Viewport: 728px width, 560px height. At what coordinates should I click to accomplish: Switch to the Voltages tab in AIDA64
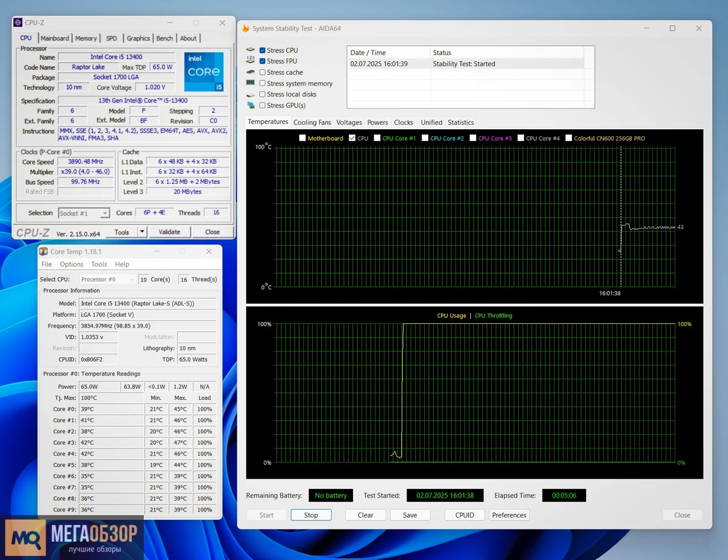point(349,123)
